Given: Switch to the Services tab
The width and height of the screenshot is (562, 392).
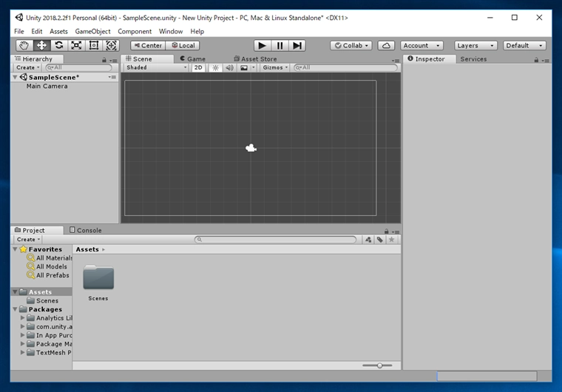Looking at the screenshot, I should coord(473,59).
